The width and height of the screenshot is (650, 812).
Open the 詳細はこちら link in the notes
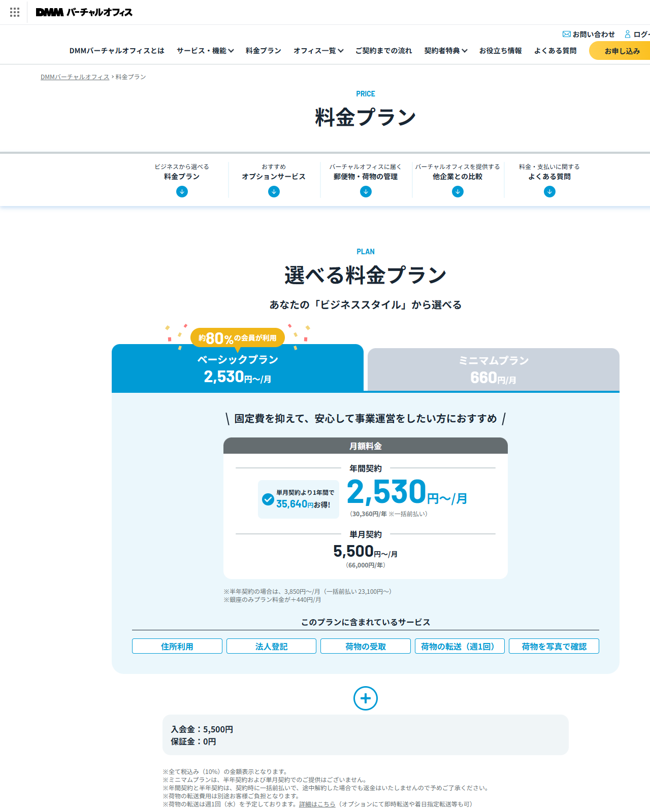point(317,804)
